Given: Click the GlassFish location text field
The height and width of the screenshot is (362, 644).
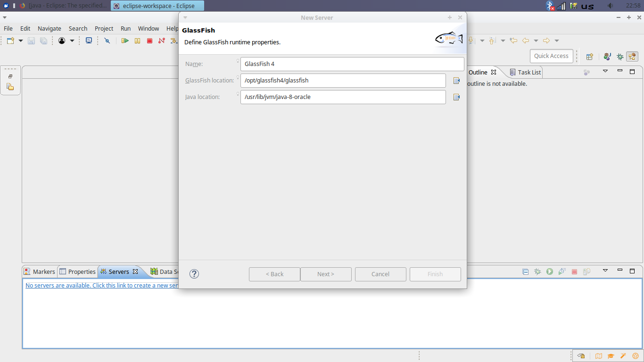Looking at the screenshot, I should click(343, 81).
